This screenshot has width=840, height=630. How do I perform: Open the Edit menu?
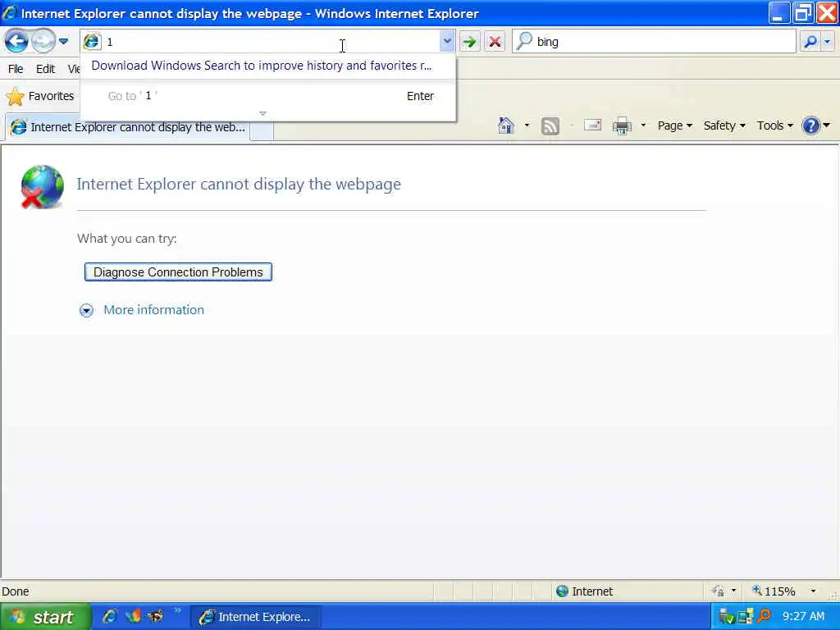coord(45,69)
